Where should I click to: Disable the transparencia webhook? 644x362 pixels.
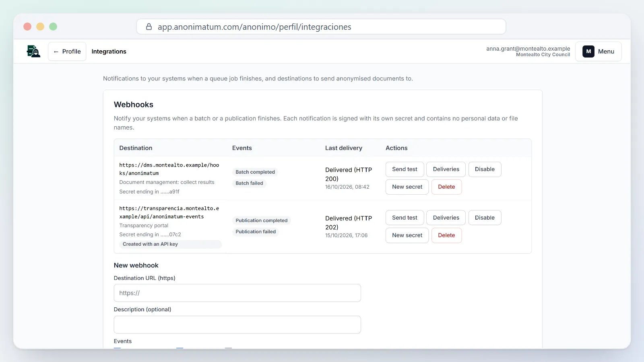[x=485, y=218]
